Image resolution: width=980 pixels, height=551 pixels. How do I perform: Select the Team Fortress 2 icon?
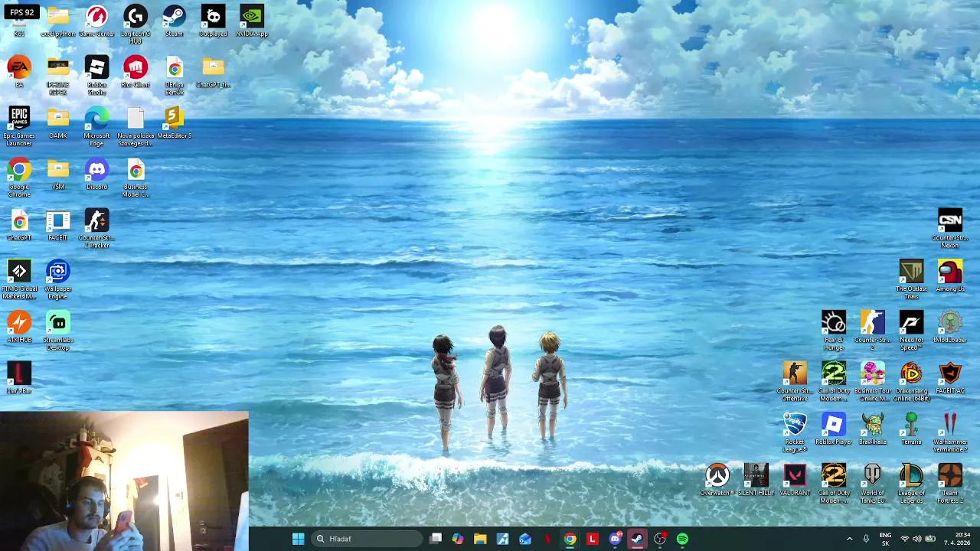coord(950,484)
